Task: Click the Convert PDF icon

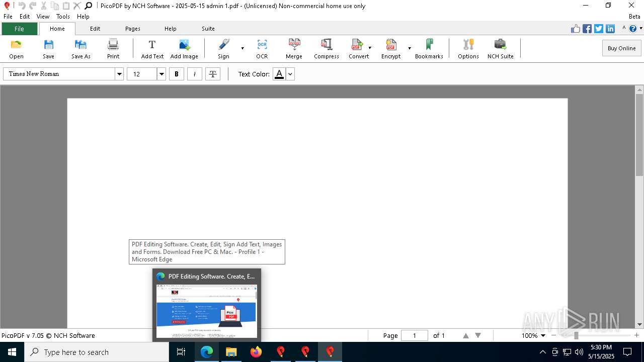Action: click(x=357, y=44)
